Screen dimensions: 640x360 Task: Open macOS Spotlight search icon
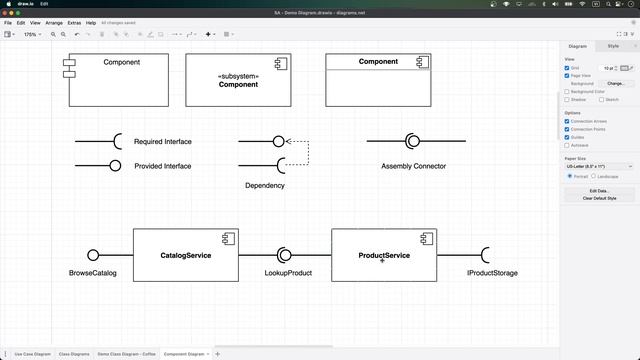pyautogui.click(x=608, y=4)
